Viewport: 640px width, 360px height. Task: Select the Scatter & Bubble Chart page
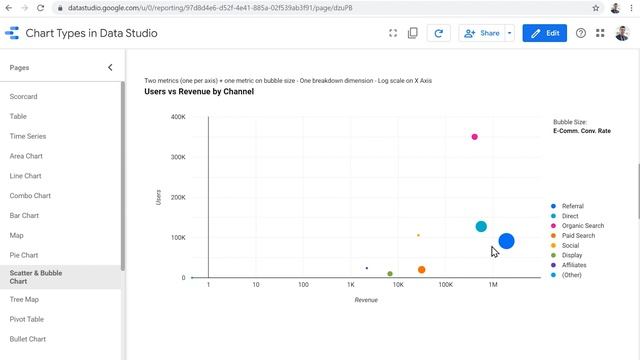[x=60, y=277]
